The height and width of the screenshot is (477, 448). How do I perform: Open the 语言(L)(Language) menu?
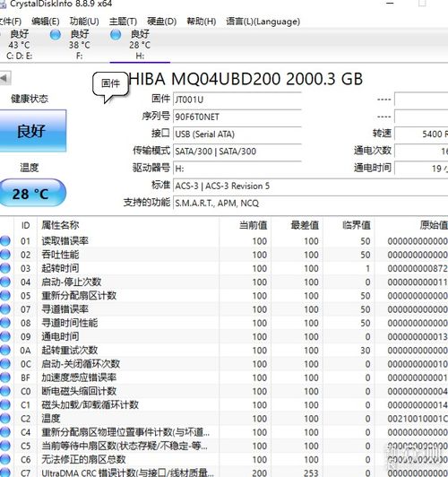click(263, 22)
